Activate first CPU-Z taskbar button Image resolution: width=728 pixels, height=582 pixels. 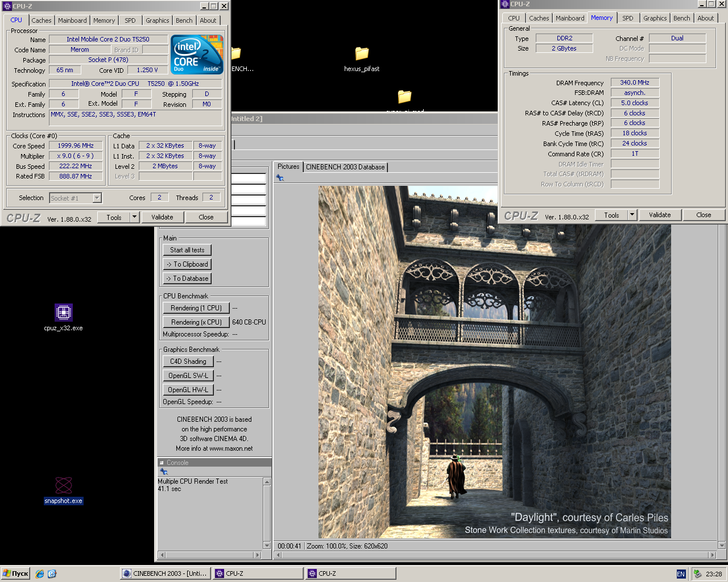click(x=258, y=573)
